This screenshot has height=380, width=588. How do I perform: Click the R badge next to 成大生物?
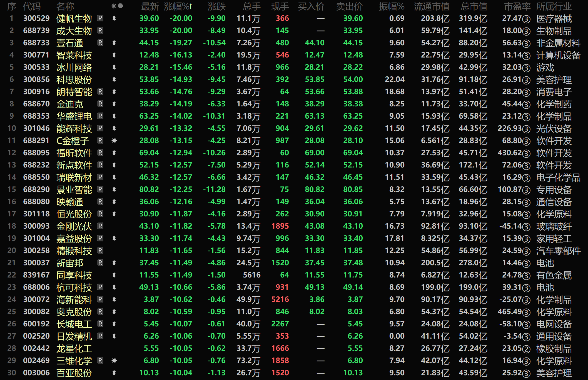click(x=100, y=31)
